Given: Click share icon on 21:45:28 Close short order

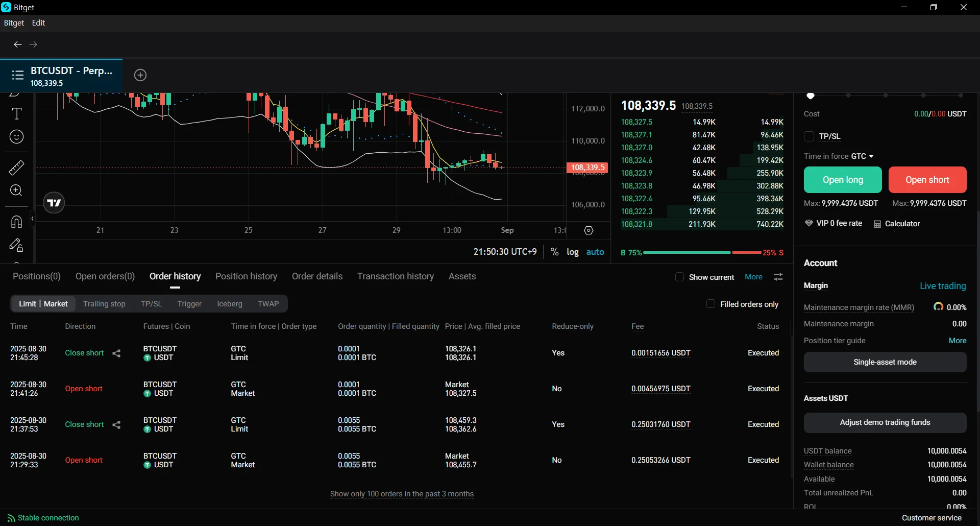Looking at the screenshot, I should click(116, 353).
